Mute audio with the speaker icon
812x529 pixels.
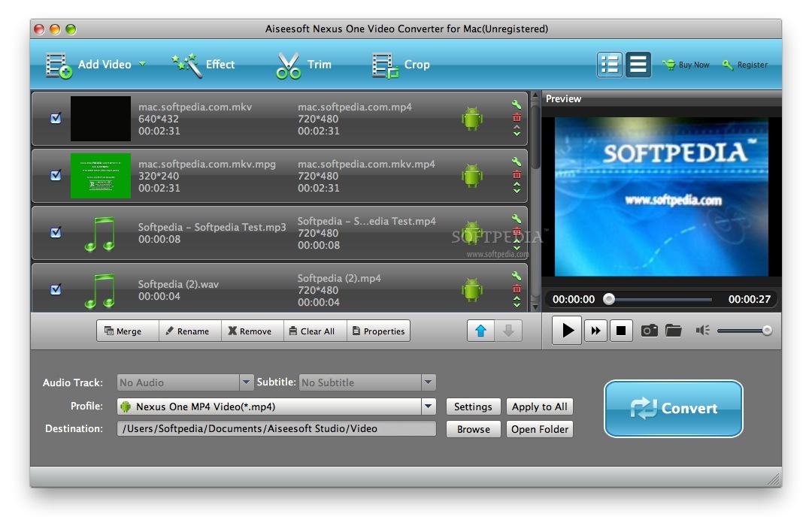coord(702,330)
